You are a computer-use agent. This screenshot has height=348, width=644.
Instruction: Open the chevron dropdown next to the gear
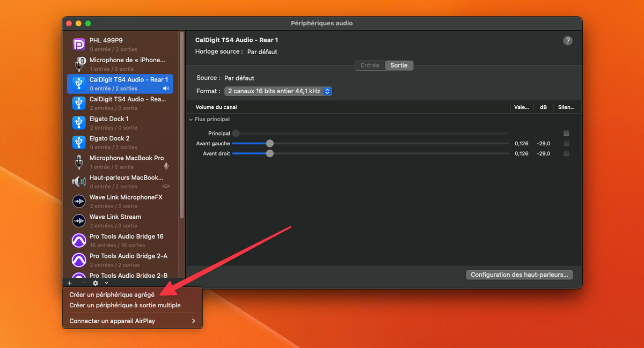[x=106, y=283]
